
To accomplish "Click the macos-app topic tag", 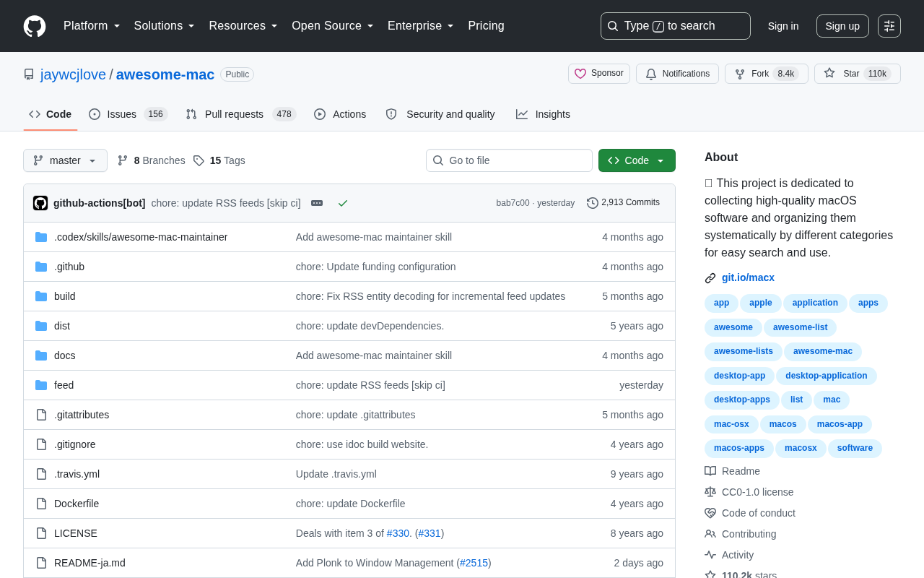I will coord(840,424).
